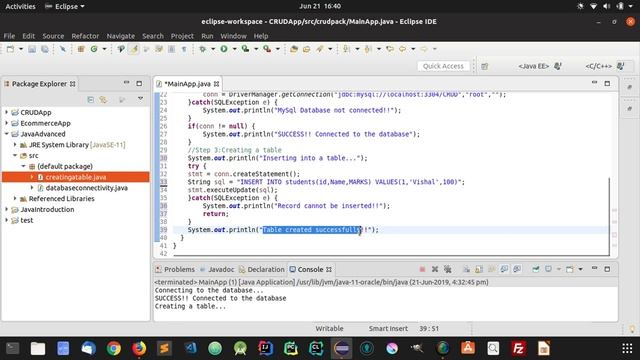The height and width of the screenshot is (360, 640).
Task: Open the Activities overview
Action: (20, 6)
